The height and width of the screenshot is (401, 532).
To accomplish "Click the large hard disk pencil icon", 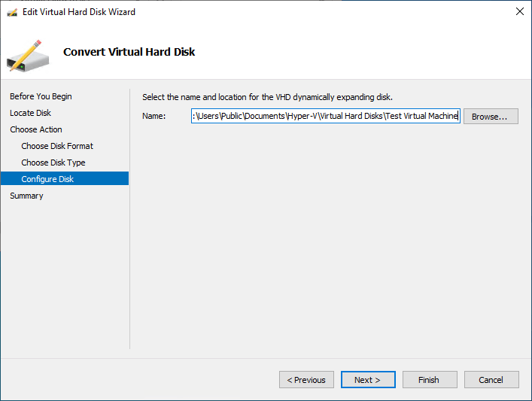I will [28, 56].
